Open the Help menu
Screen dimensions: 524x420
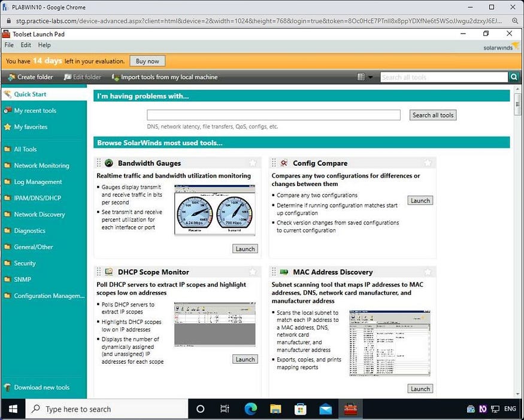[x=44, y=45]
